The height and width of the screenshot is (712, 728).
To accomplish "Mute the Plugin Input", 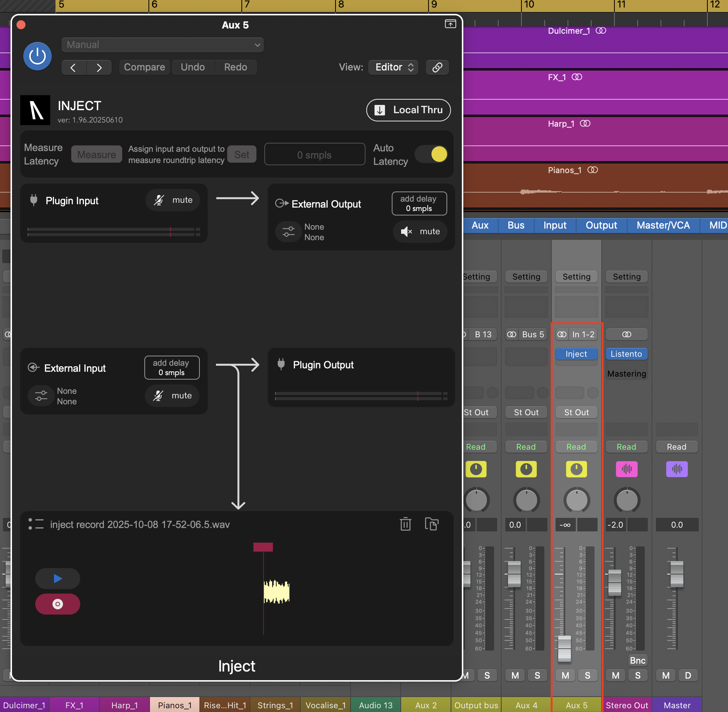I will [x=173, y=200].
